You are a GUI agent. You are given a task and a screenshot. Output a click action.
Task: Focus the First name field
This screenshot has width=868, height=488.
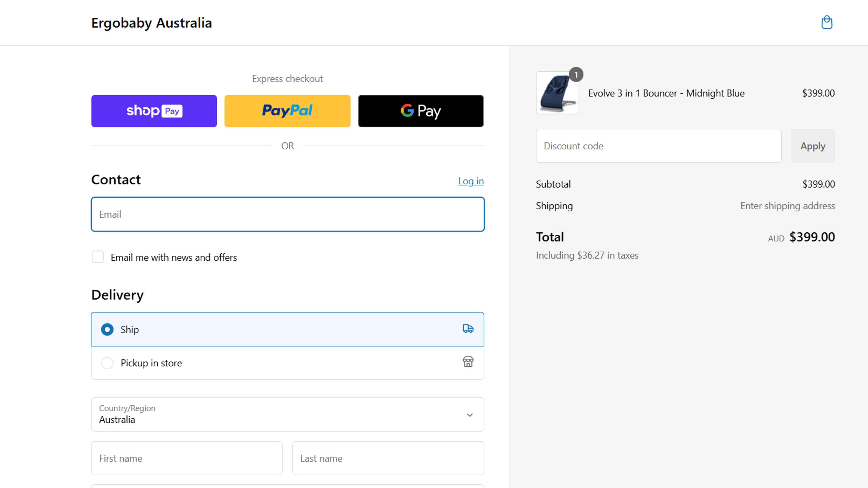(187, 458)
